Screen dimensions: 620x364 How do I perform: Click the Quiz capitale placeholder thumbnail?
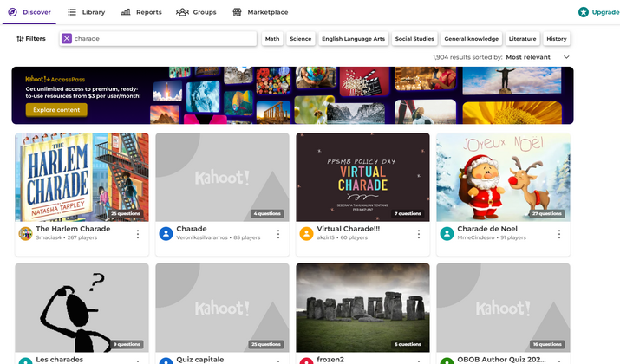(222, 308)
